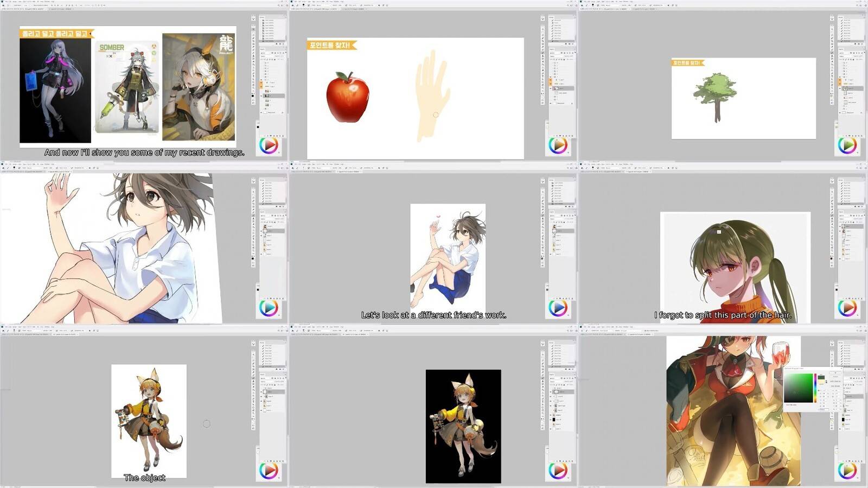The width and height of the screenshot is (868, 488).
Task: Click the orange '포인트를 찾자!' banner above the apple
Action: tap(331, 45)
